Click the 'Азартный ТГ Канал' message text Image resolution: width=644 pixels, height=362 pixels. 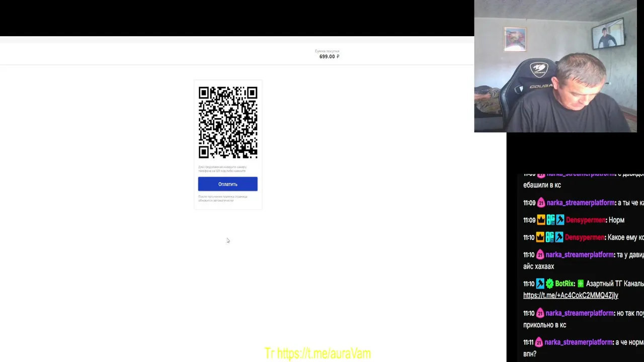click(x=614, y=284)
